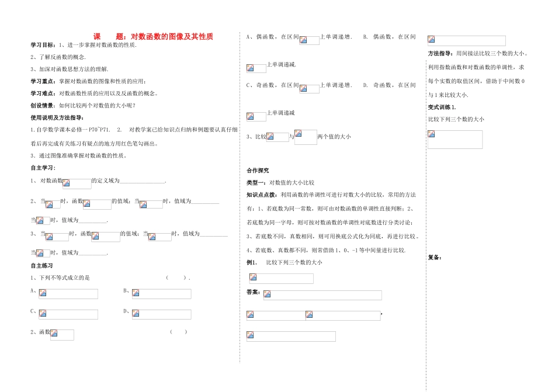Click the text "的定义域为" in question 1
This screenshot has width=555, height=392.
106,181
